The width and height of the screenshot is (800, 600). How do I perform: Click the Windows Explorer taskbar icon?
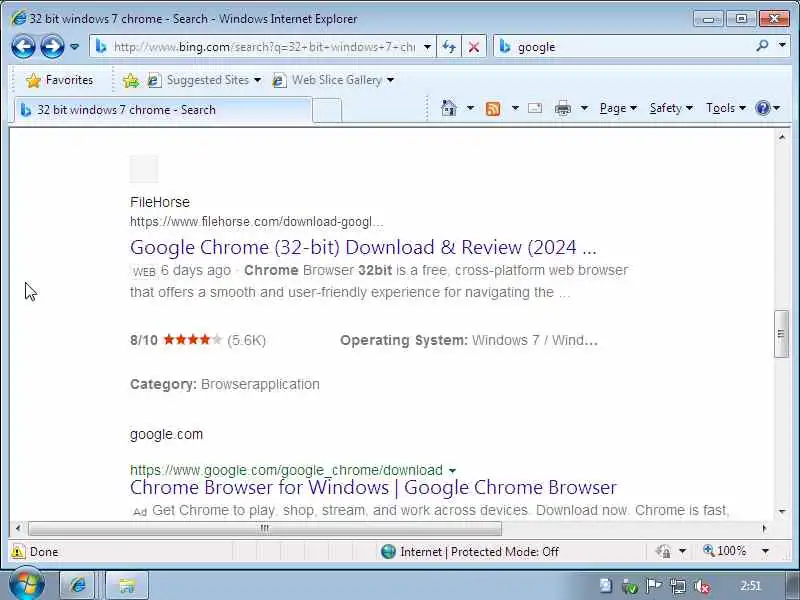click(127, 585)
